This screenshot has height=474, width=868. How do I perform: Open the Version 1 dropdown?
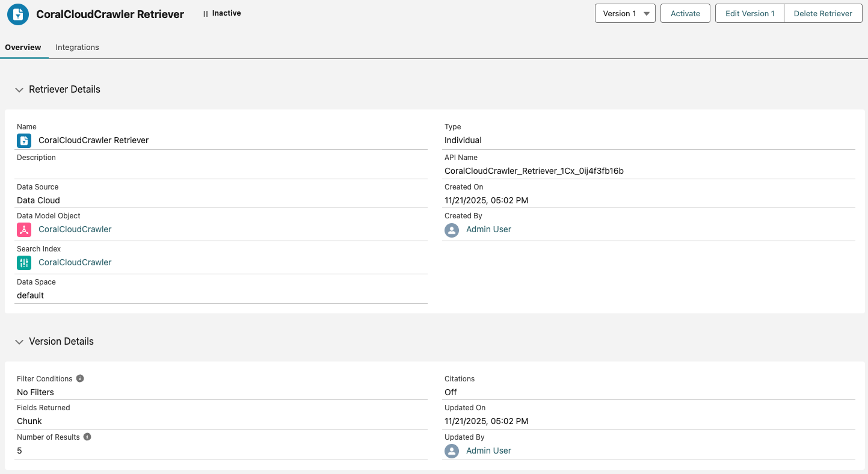[625, 14]
